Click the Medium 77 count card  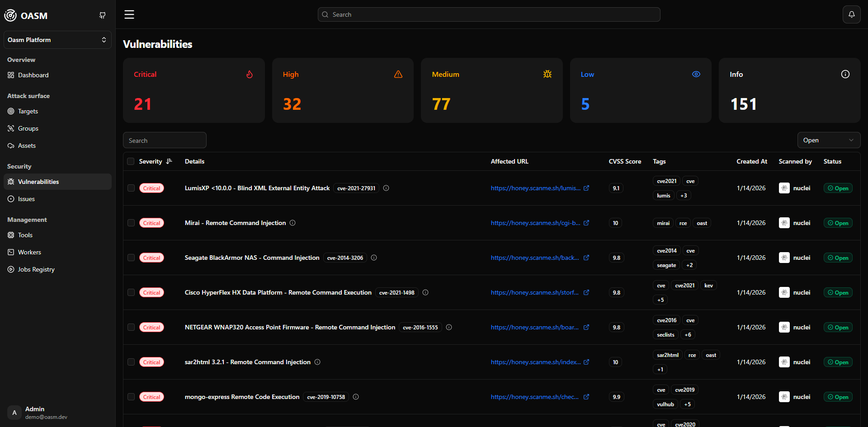(x=491, y=90)
